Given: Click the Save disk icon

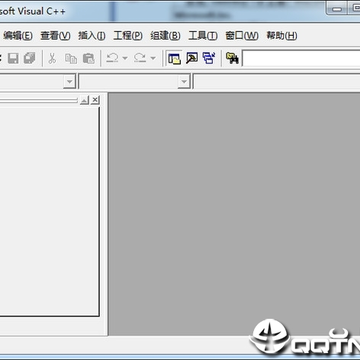Looking at the screenshot, I should 13,58.
